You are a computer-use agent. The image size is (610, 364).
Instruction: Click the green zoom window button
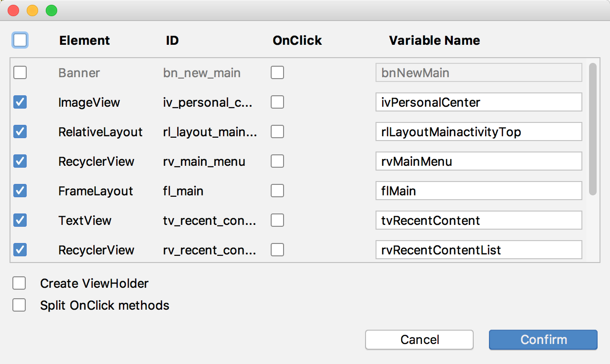click(x=51, y=10)
